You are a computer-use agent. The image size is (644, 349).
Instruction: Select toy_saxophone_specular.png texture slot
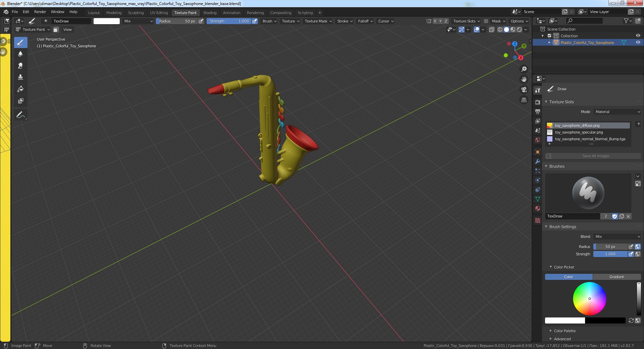[588, 132]
